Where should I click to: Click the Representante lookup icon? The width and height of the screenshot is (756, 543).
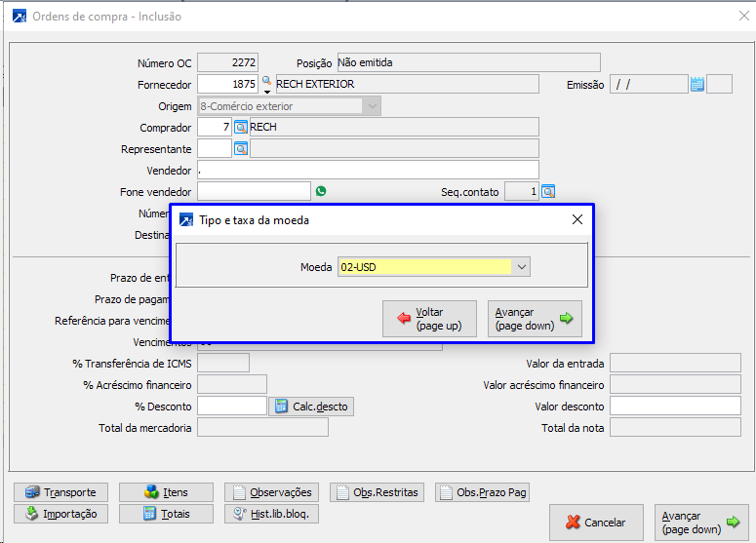coord(241,148)
